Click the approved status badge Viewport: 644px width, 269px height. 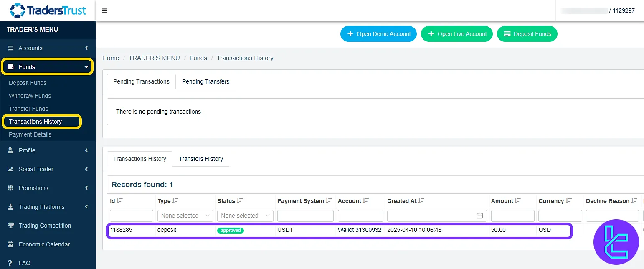pos(231,230)
